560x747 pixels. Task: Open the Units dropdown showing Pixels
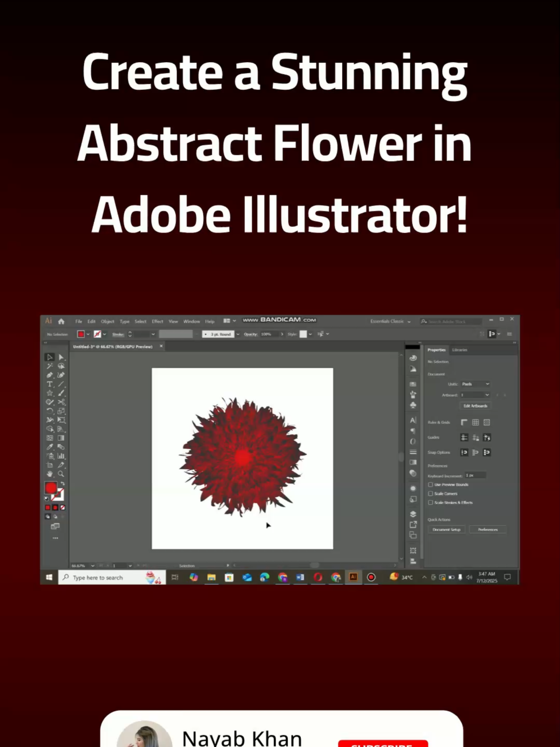point(475,384)
